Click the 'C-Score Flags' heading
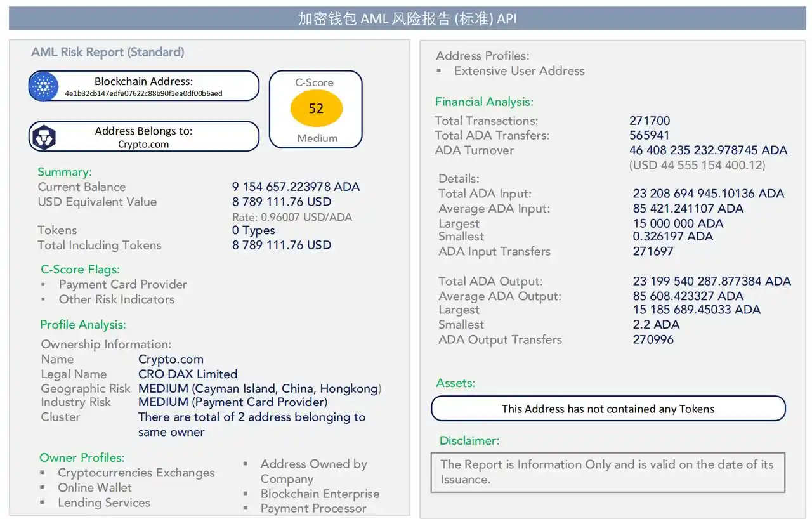812x519 pixels. pos(80,269)
